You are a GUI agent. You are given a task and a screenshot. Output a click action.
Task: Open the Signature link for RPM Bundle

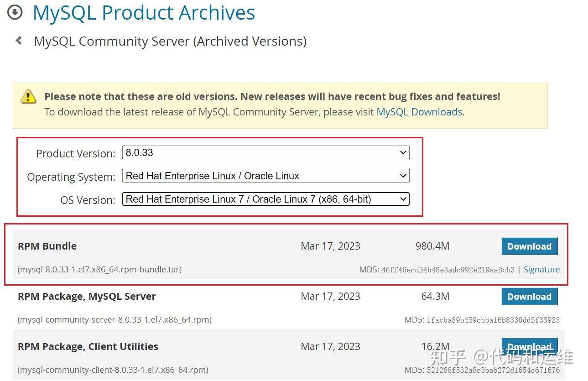point(541,270)
